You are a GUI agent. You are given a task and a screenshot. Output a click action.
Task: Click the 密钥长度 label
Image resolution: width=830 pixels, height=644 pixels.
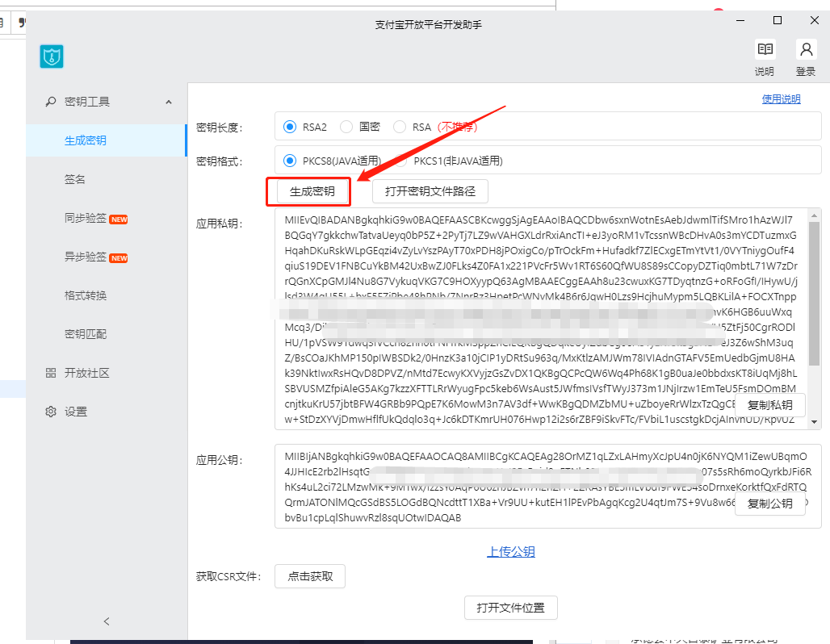coord(219,128)
